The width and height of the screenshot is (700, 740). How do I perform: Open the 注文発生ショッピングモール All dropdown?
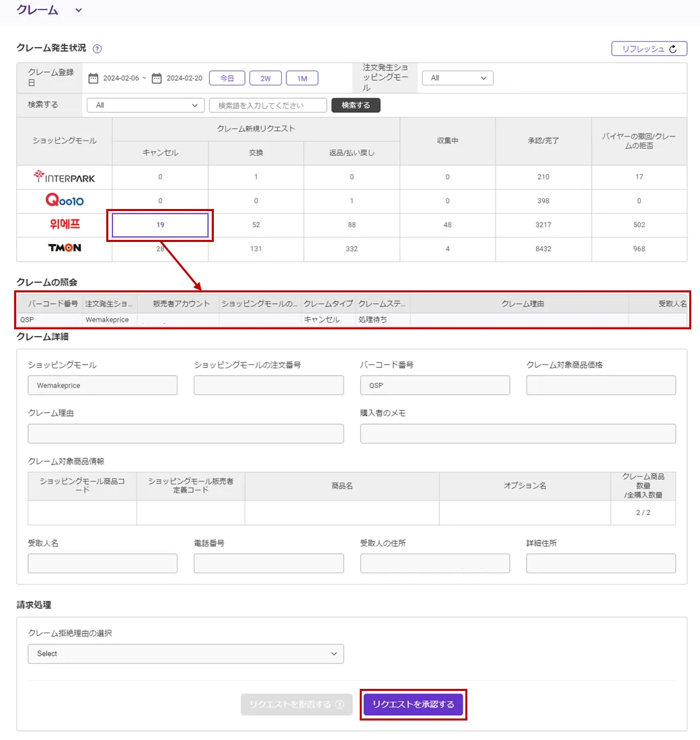coord(457,78)
